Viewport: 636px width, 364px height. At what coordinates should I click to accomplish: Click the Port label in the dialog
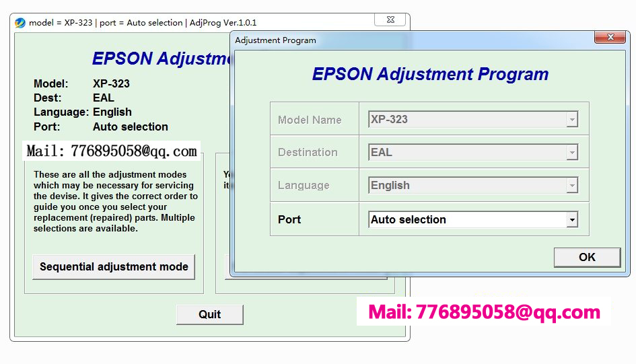point(289,220)
